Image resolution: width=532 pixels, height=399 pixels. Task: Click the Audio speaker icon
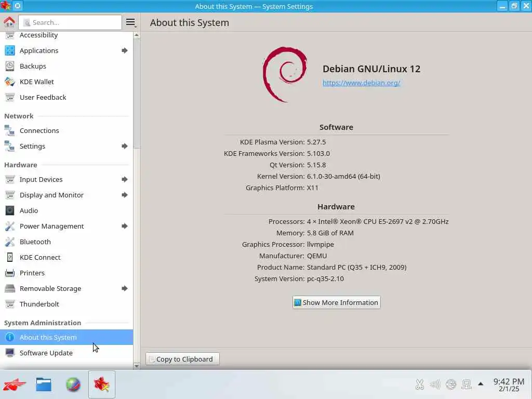(10, 211)
